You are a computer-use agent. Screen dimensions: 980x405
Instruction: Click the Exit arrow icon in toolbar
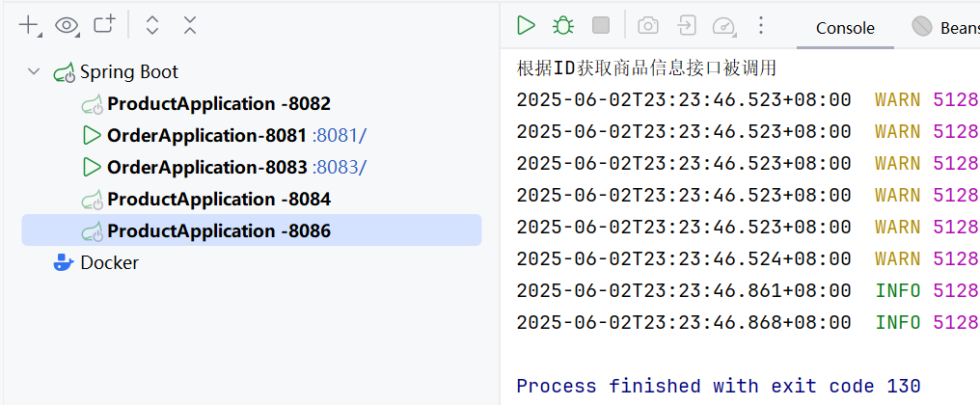pos(686,26)
